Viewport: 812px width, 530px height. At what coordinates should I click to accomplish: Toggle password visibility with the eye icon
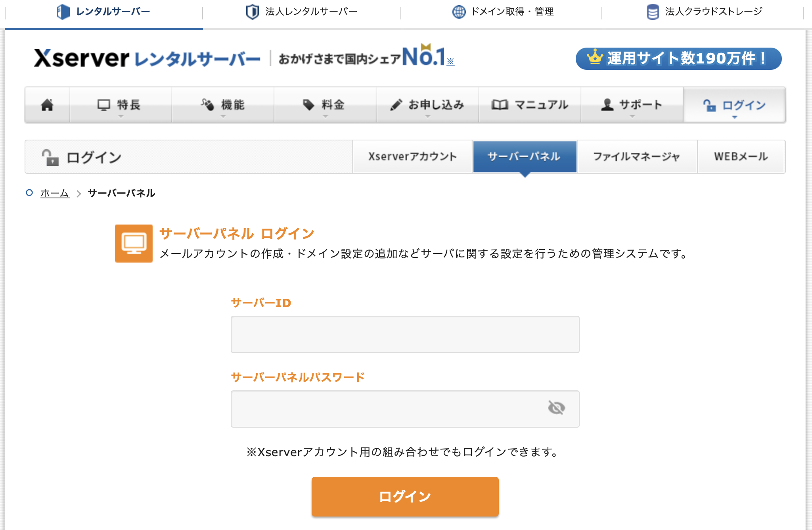[556, 407]
